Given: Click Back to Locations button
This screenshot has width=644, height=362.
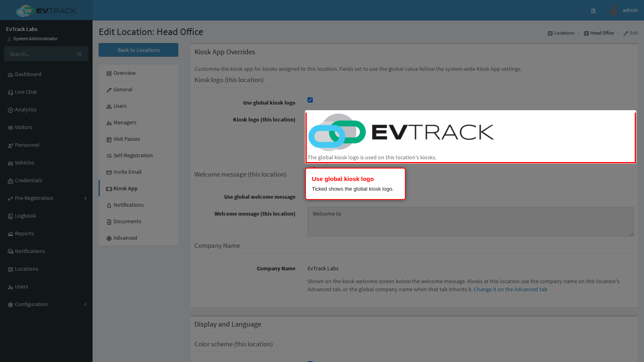Looking at the screenshot, I should coord(138,50).
